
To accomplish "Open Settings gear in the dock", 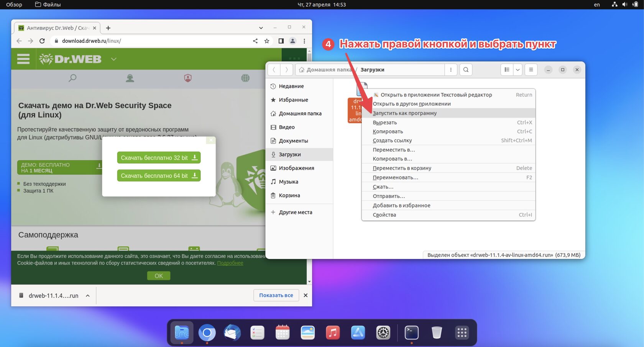I will [x=383, y=332].
